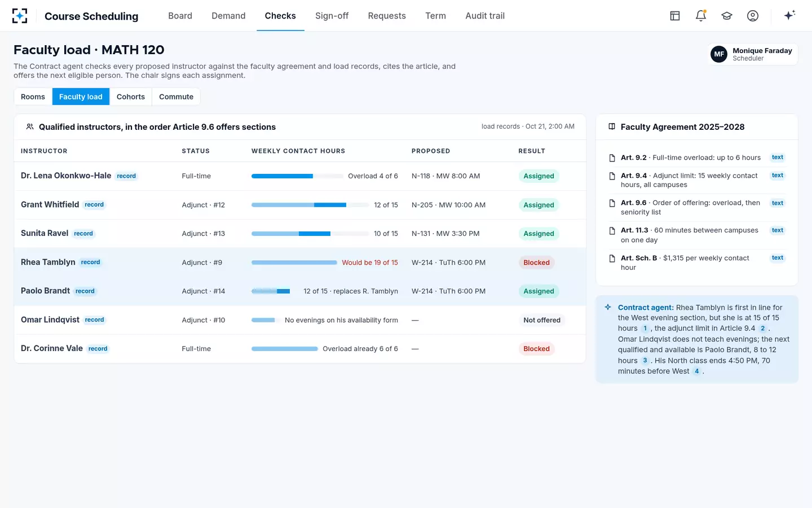Click the document icon for Art. 9.6
The height and width of the screenshot is (508, 812).
pyautogui.click(x=612, y=203)
